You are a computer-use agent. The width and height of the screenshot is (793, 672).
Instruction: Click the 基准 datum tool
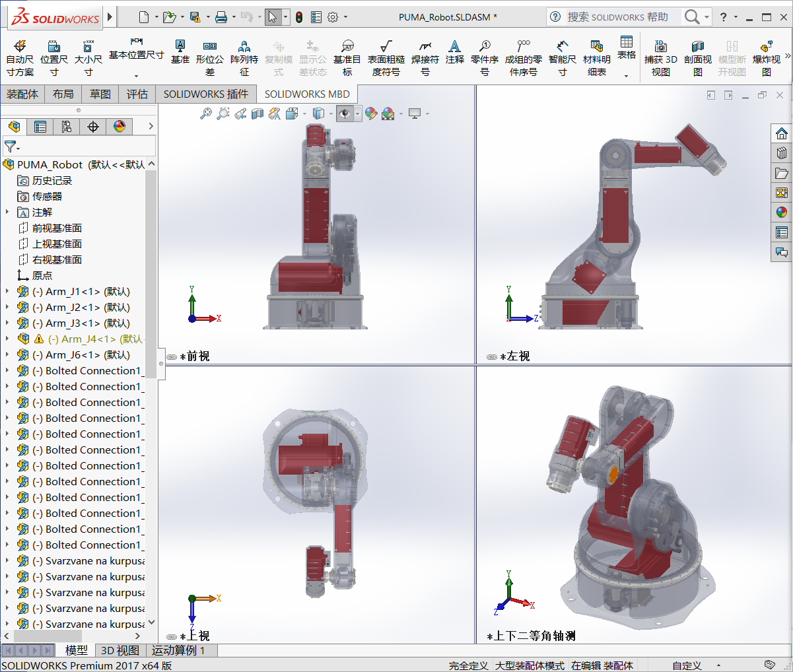pos(180,51)
